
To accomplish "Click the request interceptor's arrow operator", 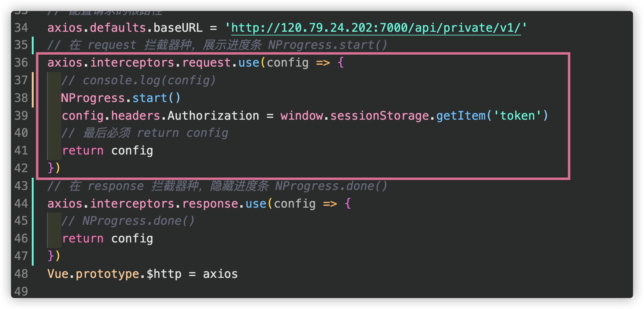I will coord(323,63).
